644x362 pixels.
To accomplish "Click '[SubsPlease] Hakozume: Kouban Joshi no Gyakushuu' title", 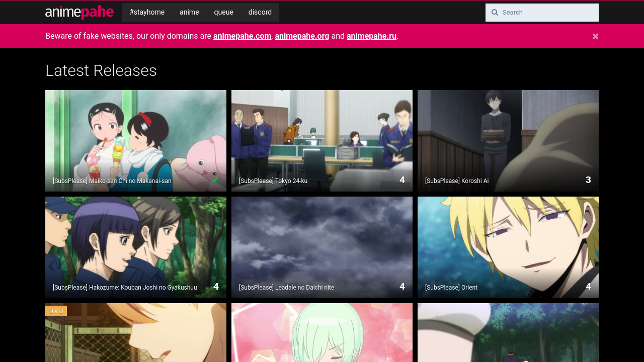I will [125, 288].
